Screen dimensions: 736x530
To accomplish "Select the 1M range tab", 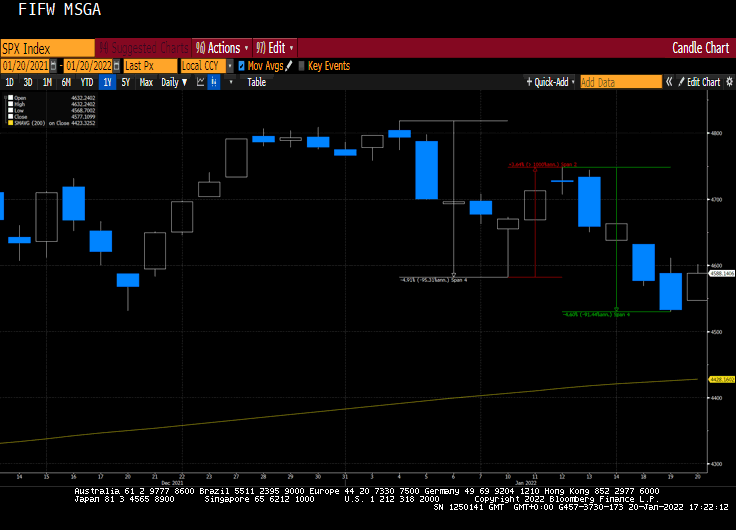I will (47, 82).
